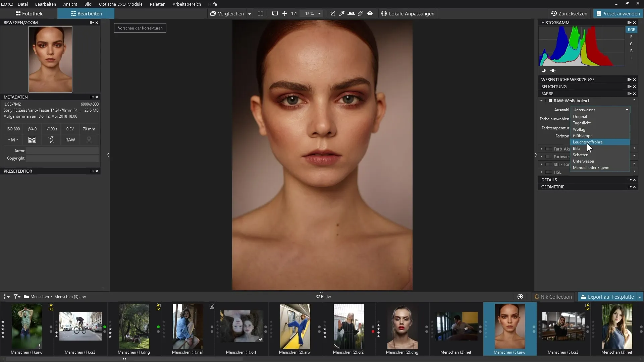644x362 pixels.
Task: Switch to the Fotothek tab
Action: [x=29, y=13]
